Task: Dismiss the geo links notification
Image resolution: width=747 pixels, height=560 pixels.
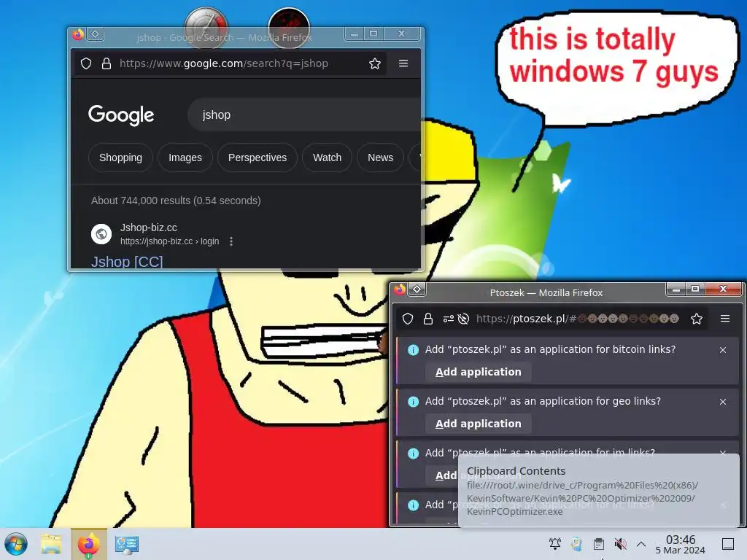Action: click(x=723, y=402)
